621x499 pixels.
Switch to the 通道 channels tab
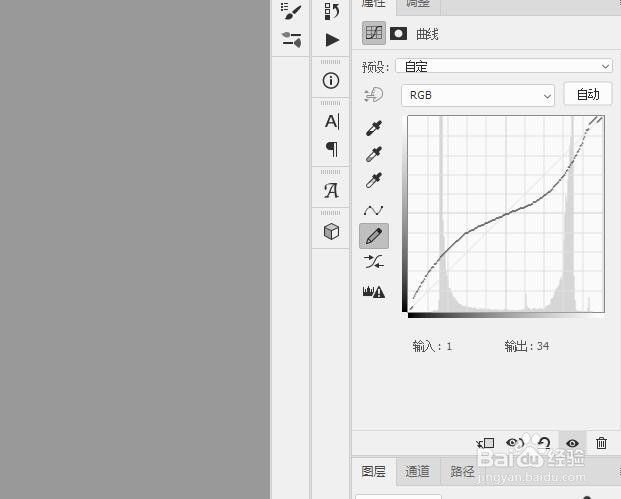417,471
